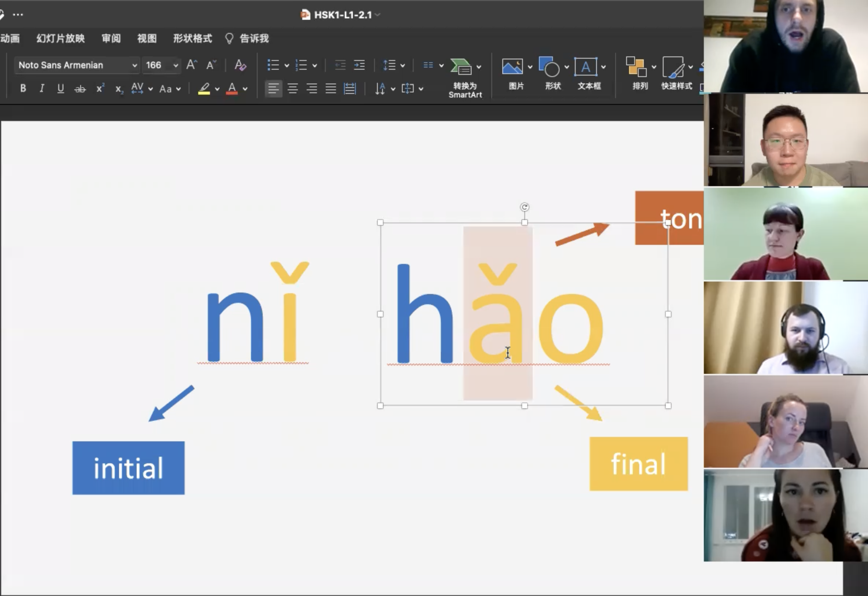868x596 pixels.
Task: Click the clear formatting icon
Action: [240, 65]
